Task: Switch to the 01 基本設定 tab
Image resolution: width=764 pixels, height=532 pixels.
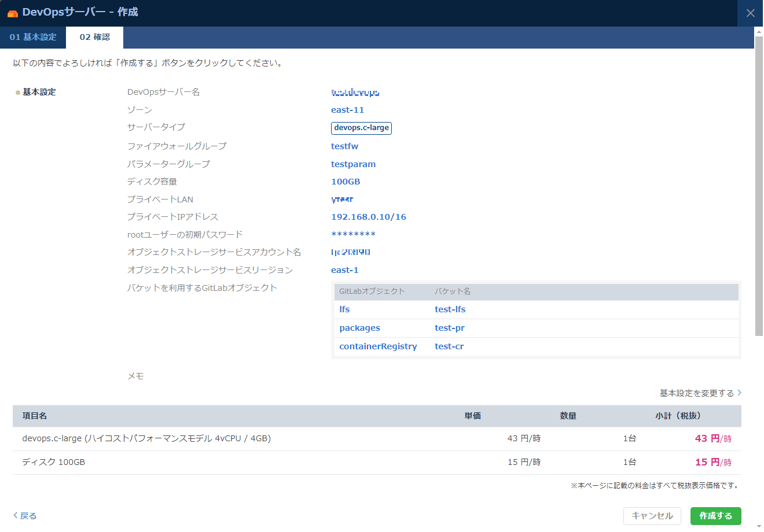Action: 33,36
